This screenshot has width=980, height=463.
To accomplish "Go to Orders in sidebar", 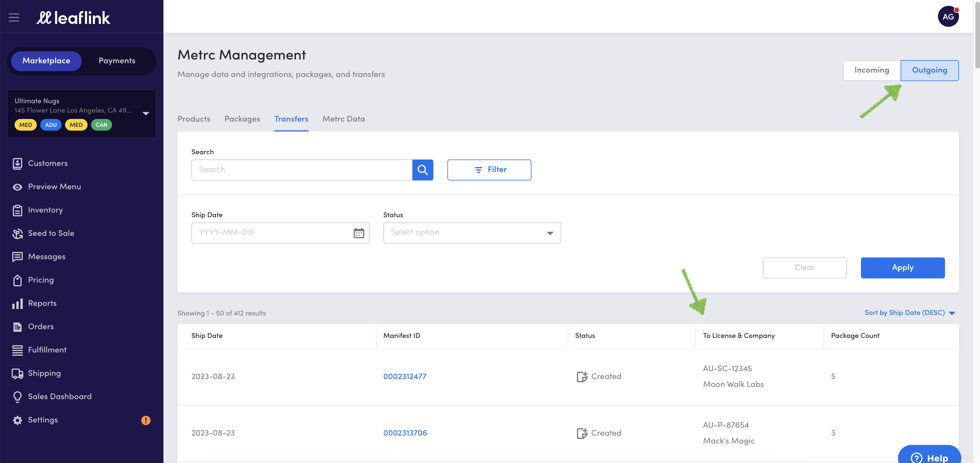I will pyautogui.click(x=41, y=327).
